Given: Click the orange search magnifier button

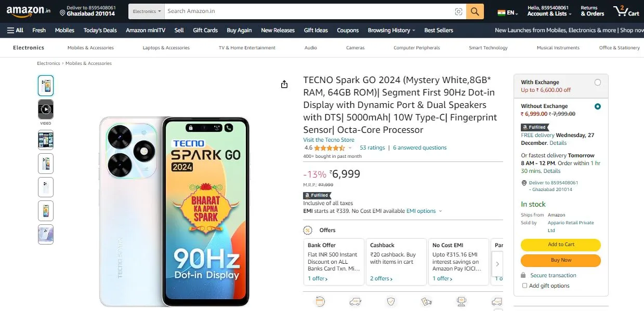Looking at the screenshot, I should click(475, 11).
